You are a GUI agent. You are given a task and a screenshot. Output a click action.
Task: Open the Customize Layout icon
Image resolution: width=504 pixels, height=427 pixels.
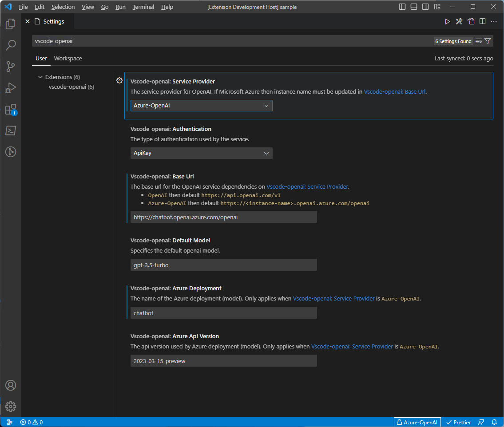click(437, 7)
